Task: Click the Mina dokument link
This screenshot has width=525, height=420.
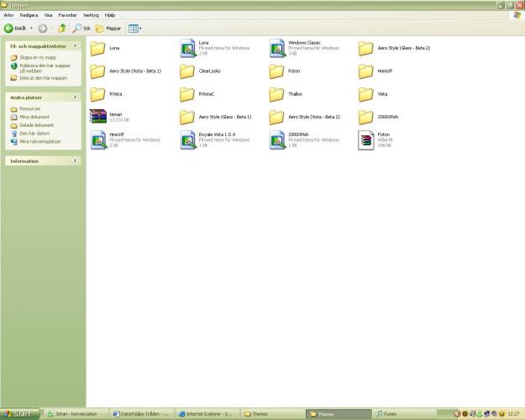Action: [x=34, y=117]
